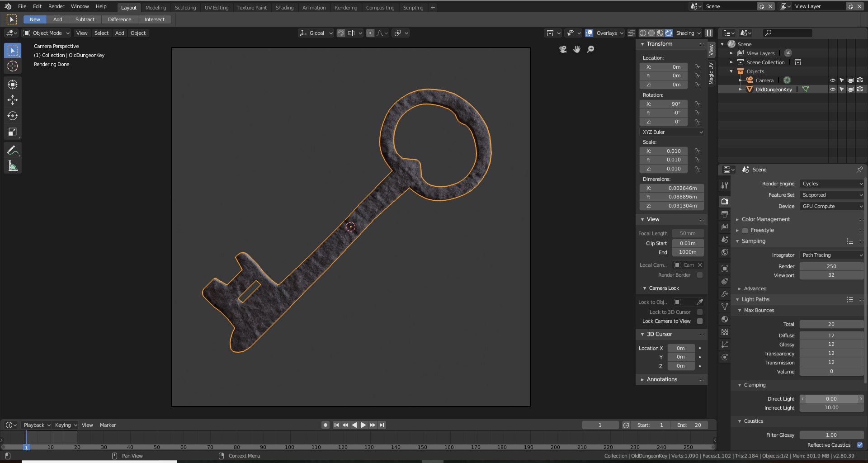Expand the Annotations panel
Image resolution: width=868 pixels, height=463 pixels.
[662, 379]
